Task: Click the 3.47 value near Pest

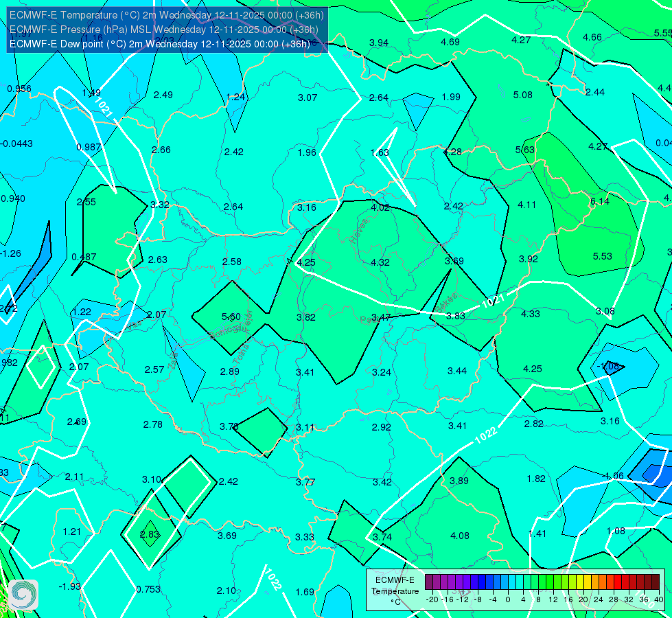Action: [x=380, y=317]
